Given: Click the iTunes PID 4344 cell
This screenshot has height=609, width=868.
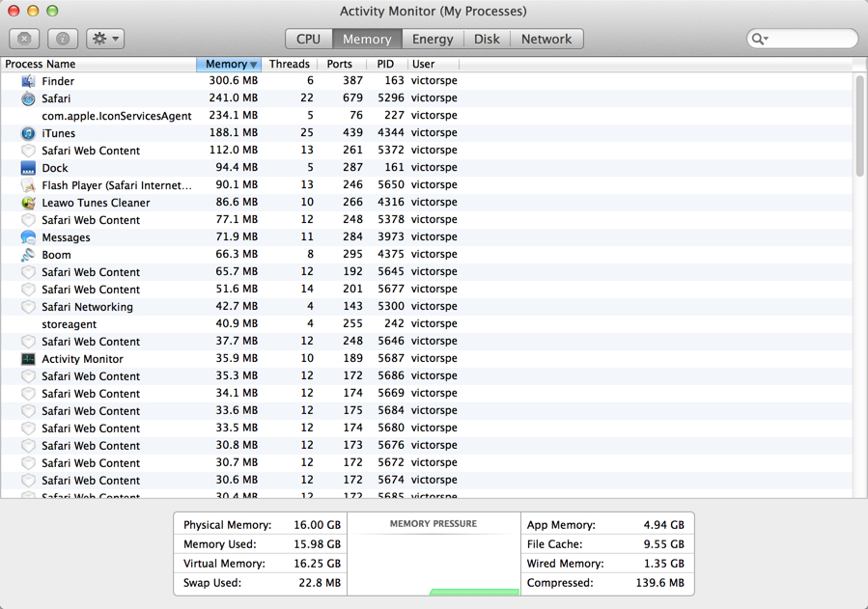Looking at the screenshot, I should point(391,133).
